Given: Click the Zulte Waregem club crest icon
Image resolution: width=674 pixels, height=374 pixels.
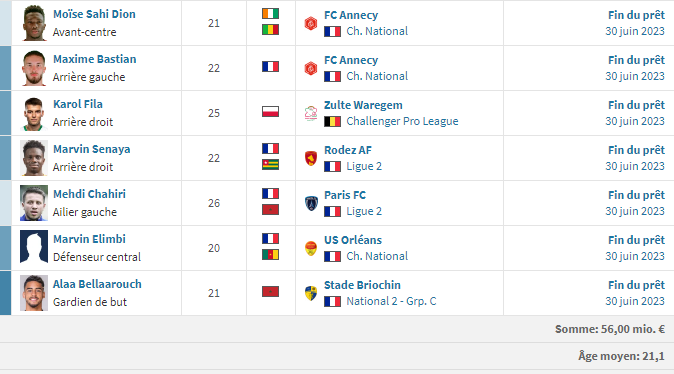Looking at the screenshot, I should coord(311,113).
